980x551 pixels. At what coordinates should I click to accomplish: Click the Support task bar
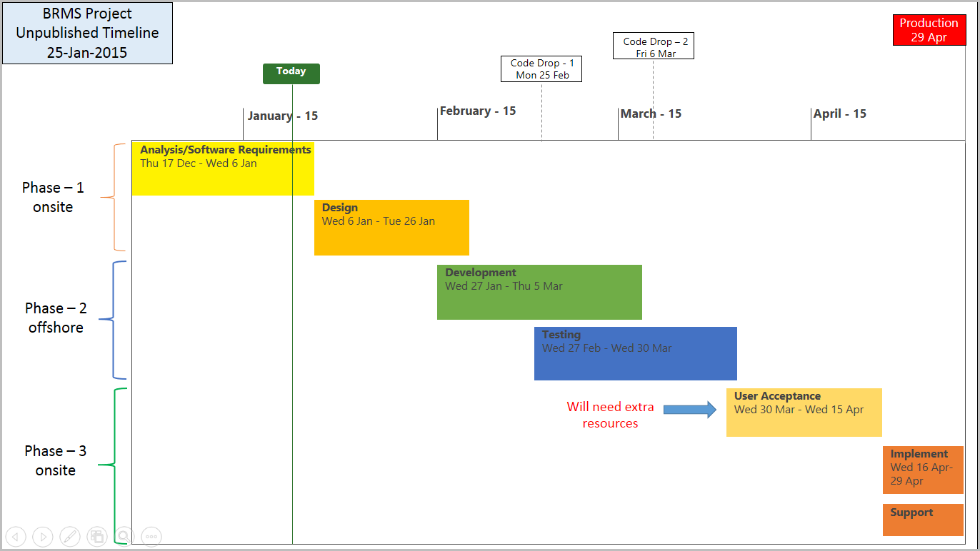[x=923, y=520]
